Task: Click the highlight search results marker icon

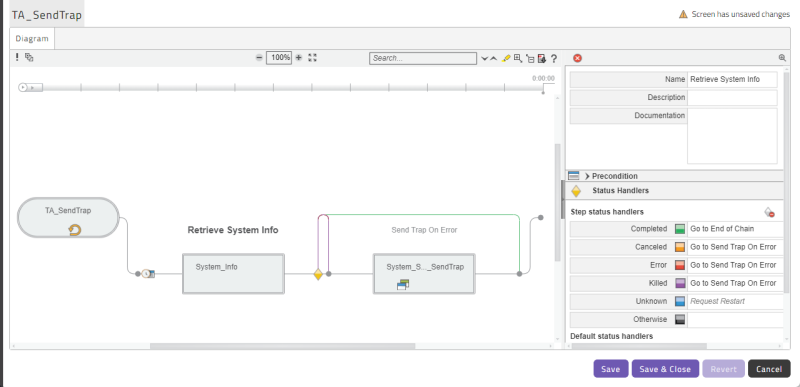Action: click(x=506, y=58)
